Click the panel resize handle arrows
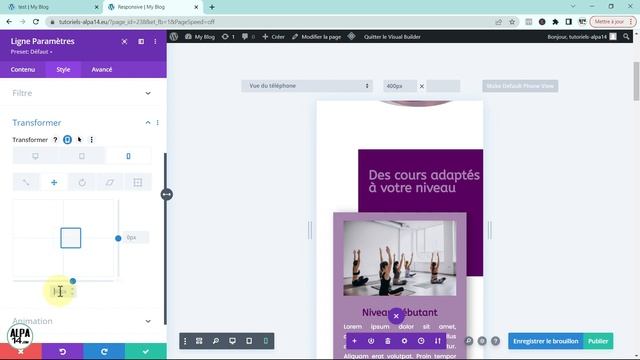 coord(167,195)
